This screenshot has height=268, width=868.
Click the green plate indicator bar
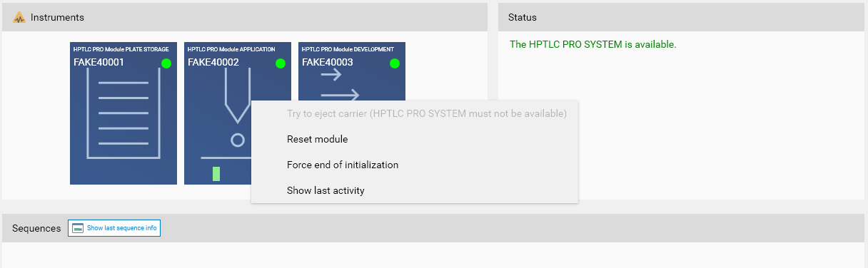coord(216,174)
